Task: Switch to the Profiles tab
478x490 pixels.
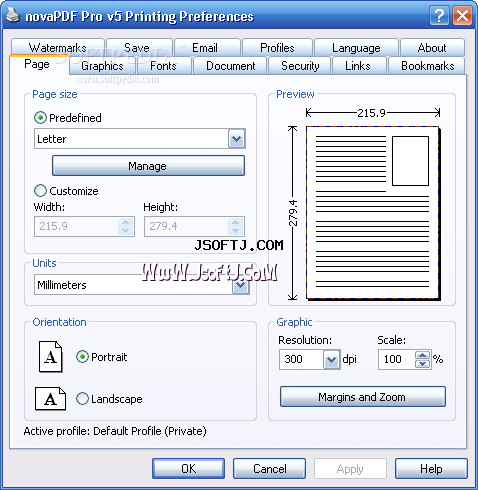Action: 277,48
